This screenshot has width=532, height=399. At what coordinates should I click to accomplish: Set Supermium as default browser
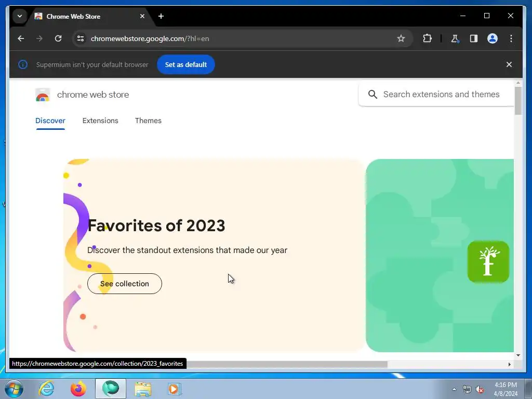tap(185, 64)
